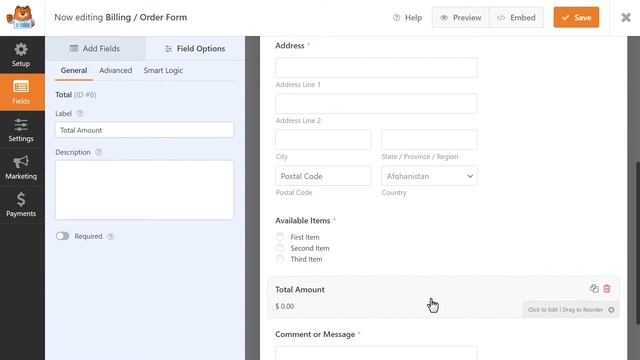Click the WPForms bear mascot logo
The height and width of the screenshot is (360, 640).
pyautogui.click(x=21, y=18)
